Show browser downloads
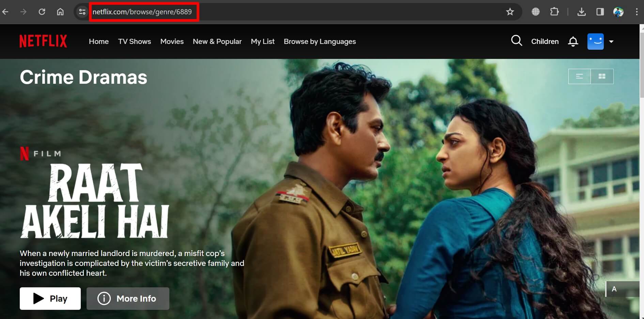 pos(582,12)
